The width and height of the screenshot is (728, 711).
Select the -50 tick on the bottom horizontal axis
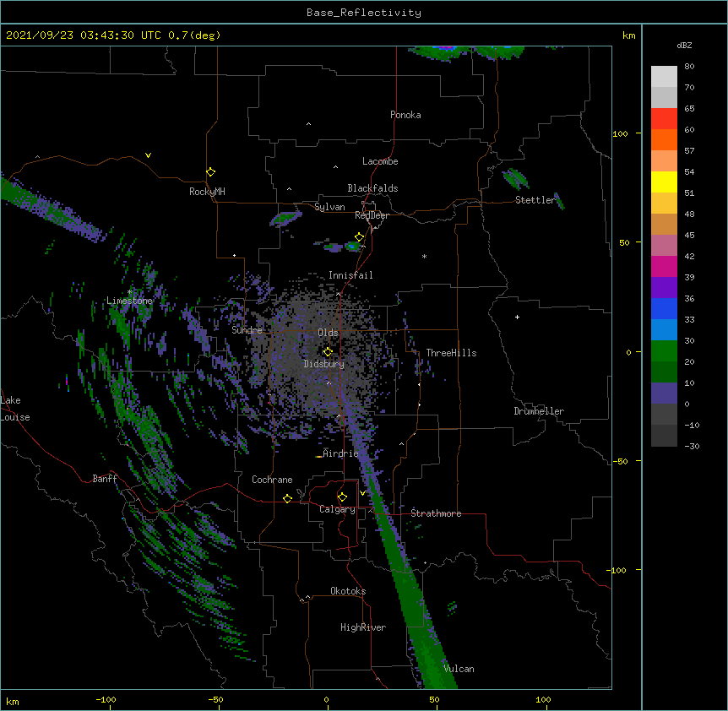pos(215,699)
